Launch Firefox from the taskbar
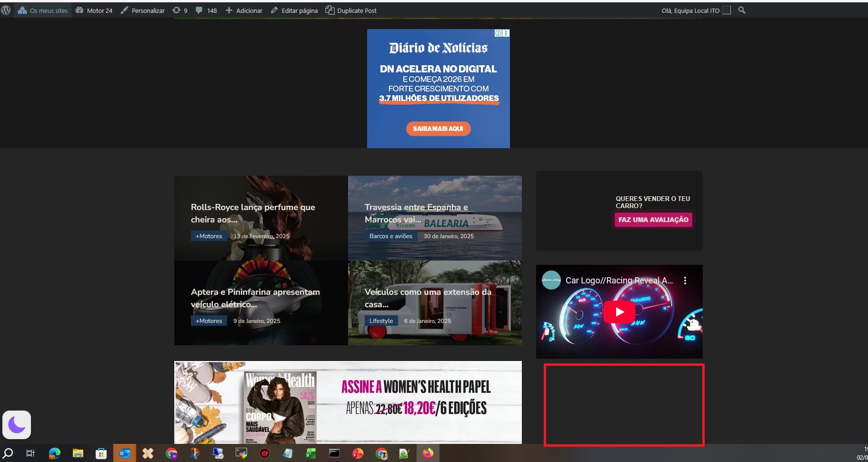The width and height of the screenshot is (868, 462). [x=427, y=452]
